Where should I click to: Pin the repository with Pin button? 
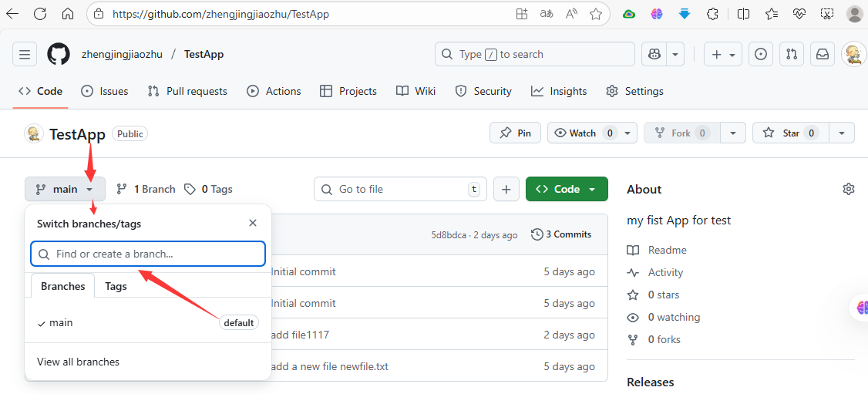[516, 133]
